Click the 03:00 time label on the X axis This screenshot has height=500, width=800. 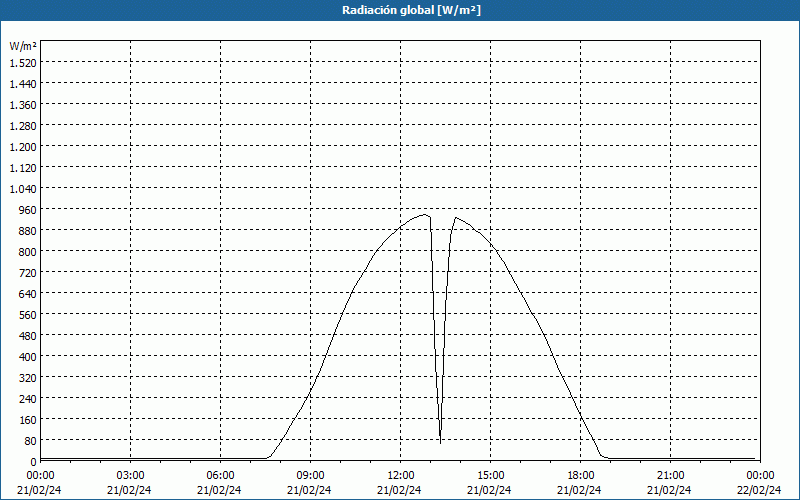[x=130, y=475]
